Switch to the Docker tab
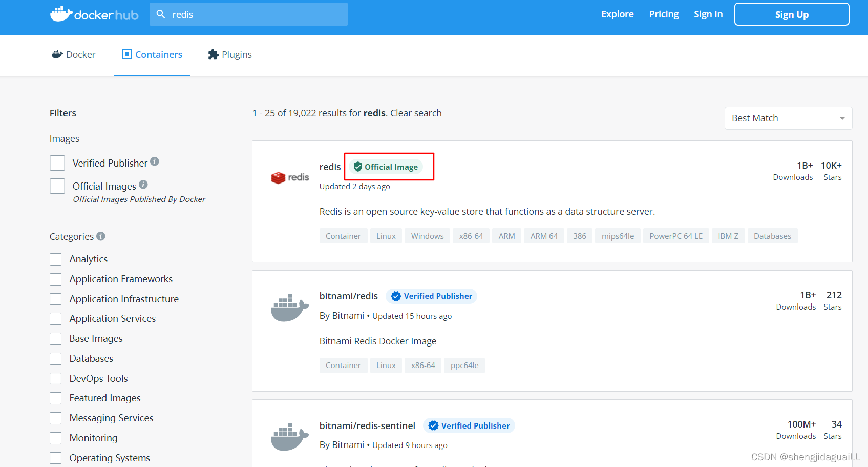 74,54
